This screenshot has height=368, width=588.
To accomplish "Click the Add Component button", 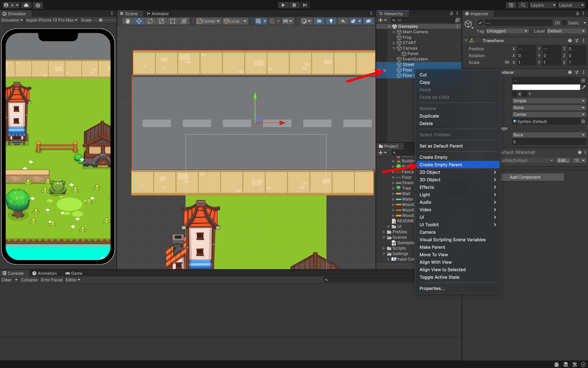I will (525, 177).
